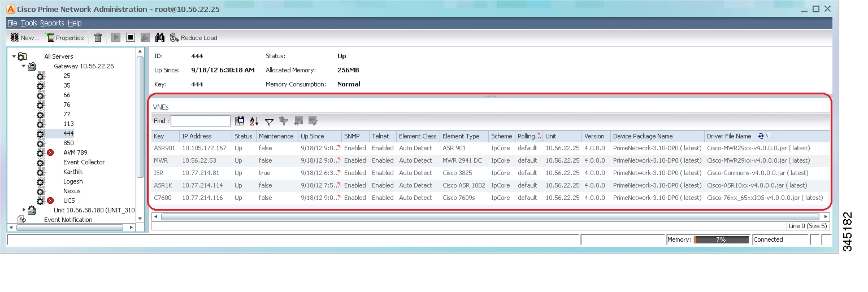Image resolution: width=868 pixels, height=292 pixels.
Task: Click the greyed icon right of Stop
Action: (x=145, y=38)
